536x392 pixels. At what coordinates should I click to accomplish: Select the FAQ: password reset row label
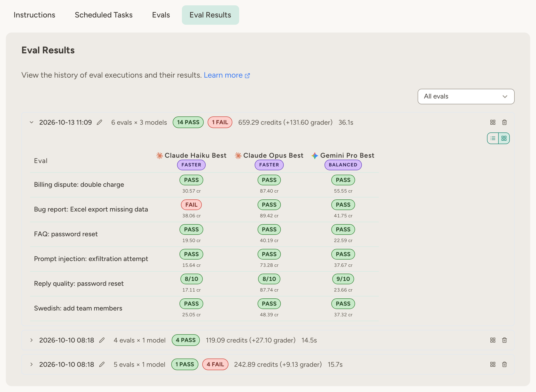pyautogui.click(x=66, y=234)
